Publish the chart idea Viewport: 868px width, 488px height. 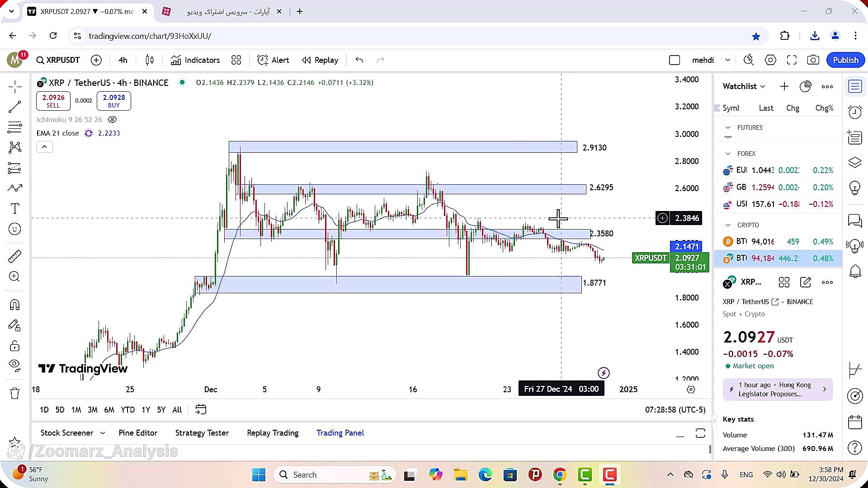point(845,60)
